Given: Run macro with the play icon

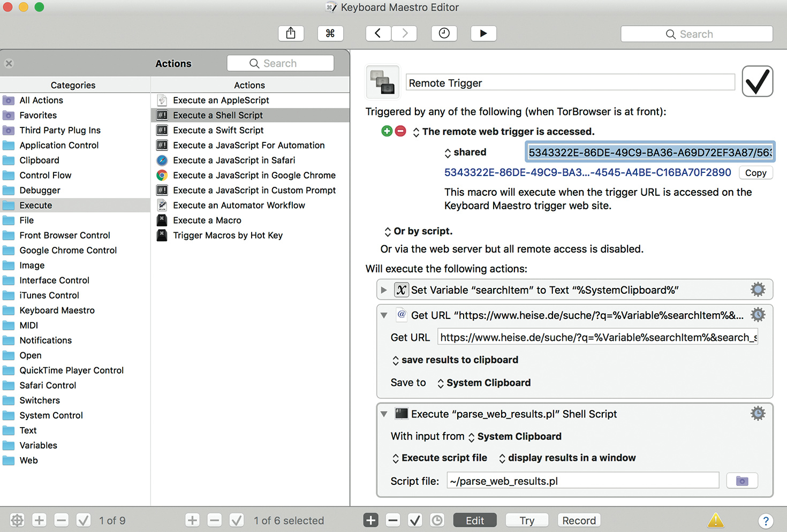Looking at the screenshot, I should (483, 33).
